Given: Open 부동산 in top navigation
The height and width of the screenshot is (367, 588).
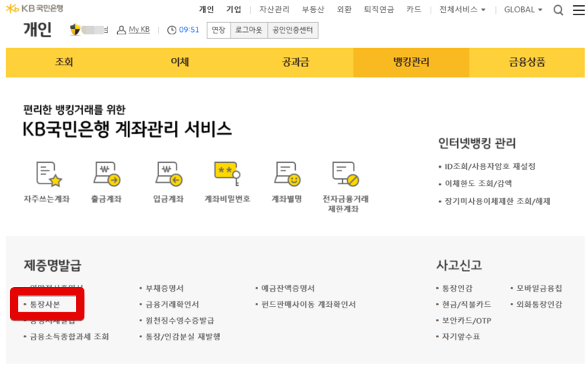Looking at the screenshot, I should 313,9.
